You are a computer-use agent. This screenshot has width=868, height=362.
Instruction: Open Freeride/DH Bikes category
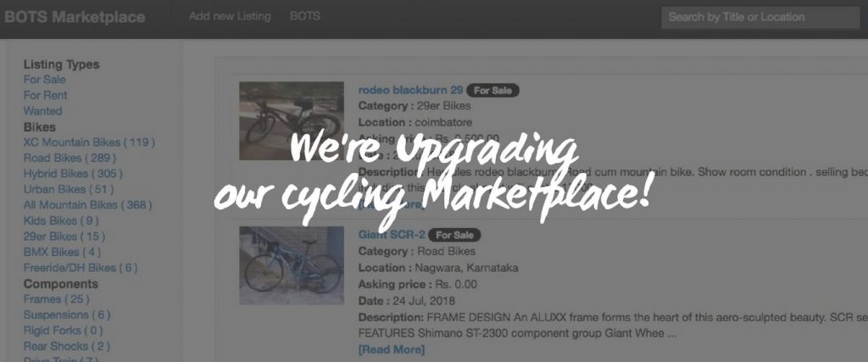81,268
